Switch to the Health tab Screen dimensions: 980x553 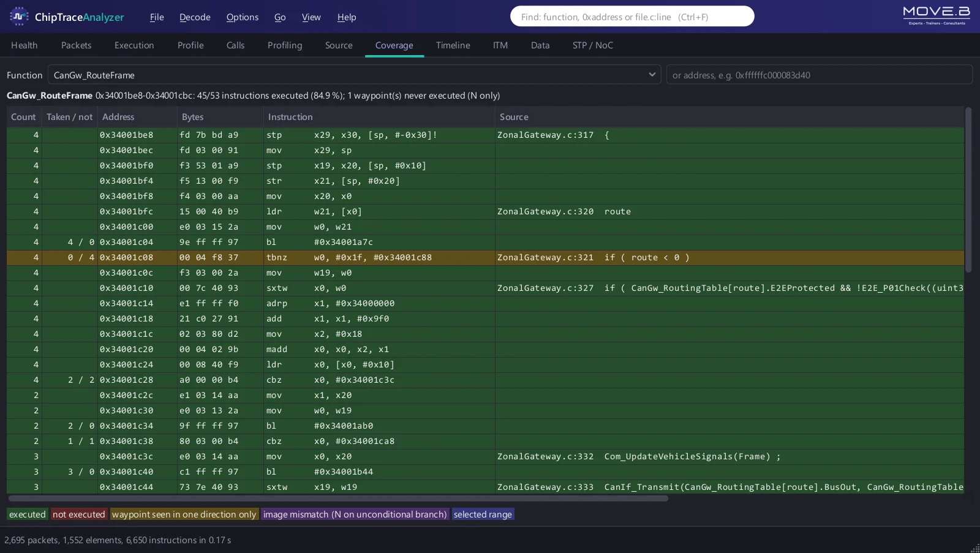24,45
